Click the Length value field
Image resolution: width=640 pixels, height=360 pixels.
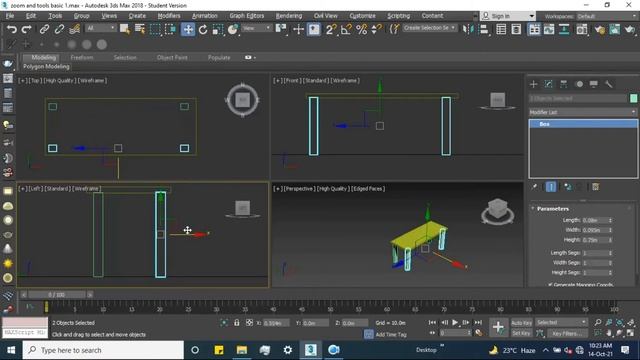(x=595, y=220)
